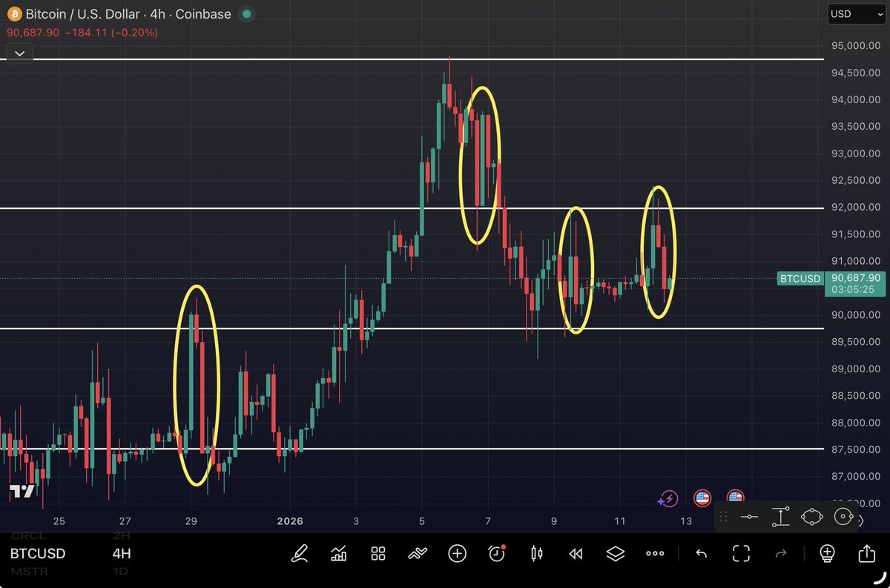This screenshot has height=588, width=890.
Task: Enter fullscreen chart mode
Action: coord(740,553)
